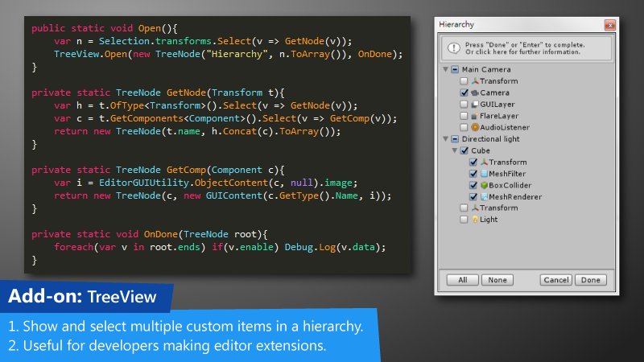Click the None button to deselect all
This screenshot has width=644, height=362.
tap(497, 280)
